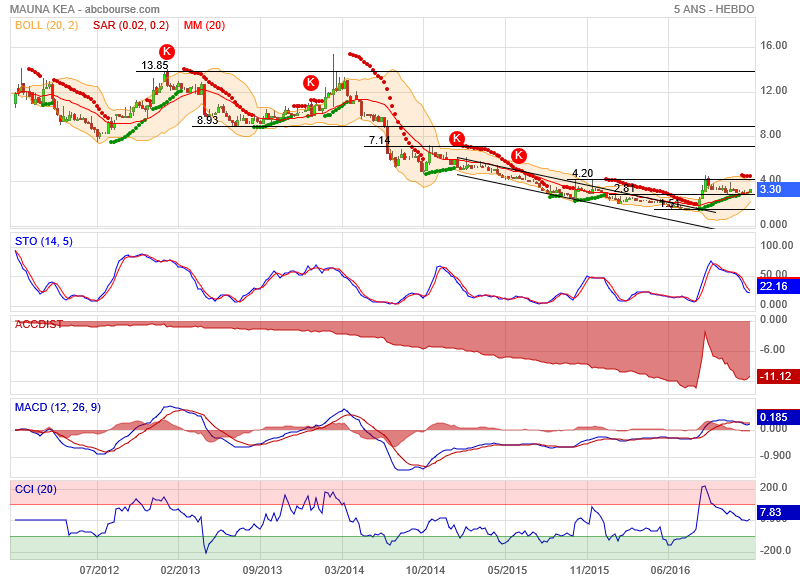Click the 7.83 CCI value badge
800x580 pixels.
[778, 512]
